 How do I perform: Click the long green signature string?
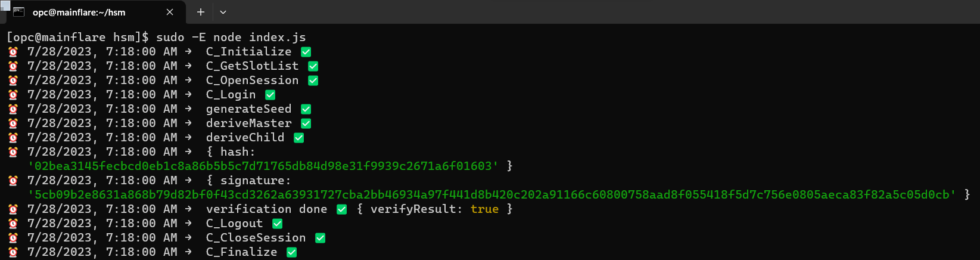coord(492,194)
